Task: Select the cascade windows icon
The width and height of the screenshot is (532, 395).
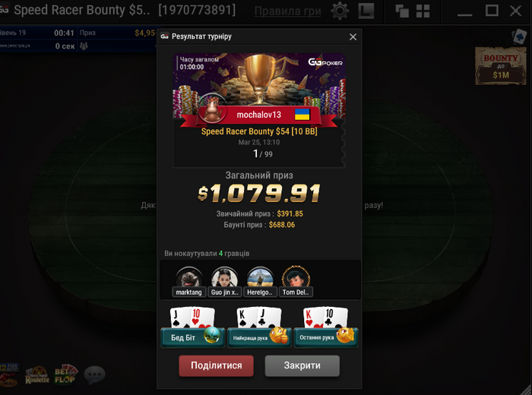Action: click(402, 11)
